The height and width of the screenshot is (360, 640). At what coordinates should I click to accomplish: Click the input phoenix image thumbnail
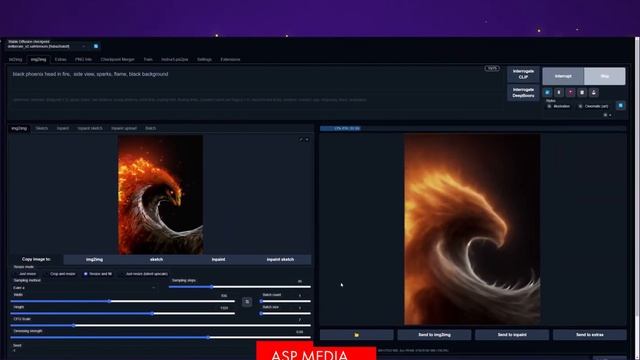pos(160,195)
